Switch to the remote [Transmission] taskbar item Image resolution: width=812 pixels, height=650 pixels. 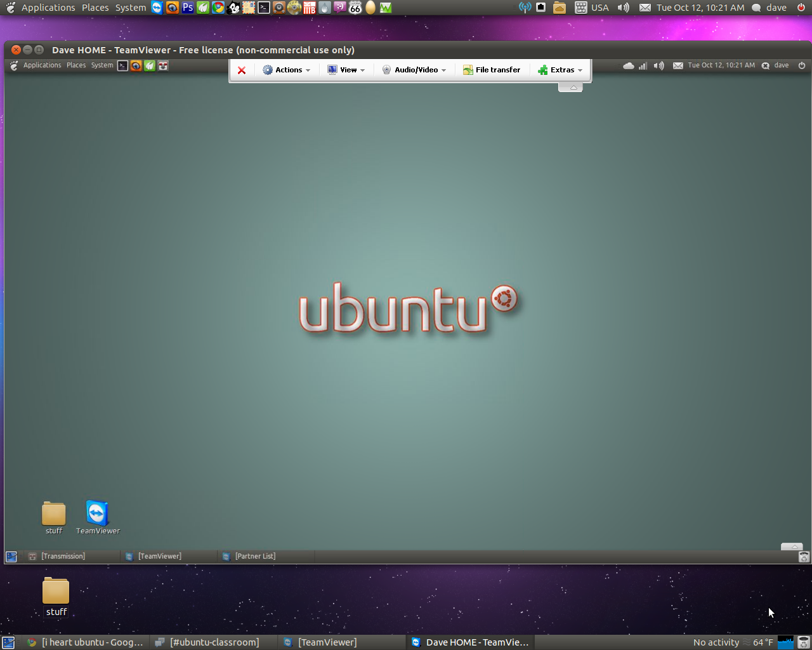point(70,556)
